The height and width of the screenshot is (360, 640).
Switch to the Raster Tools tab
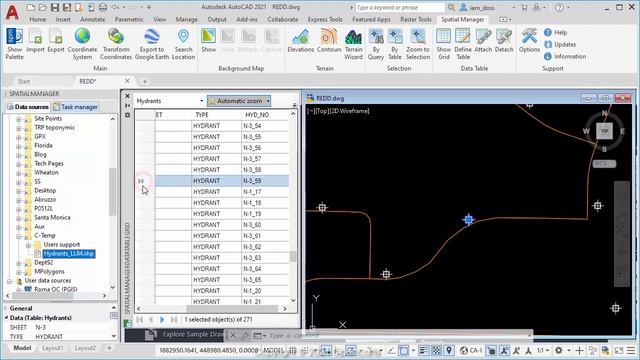(x=416, y=19)
